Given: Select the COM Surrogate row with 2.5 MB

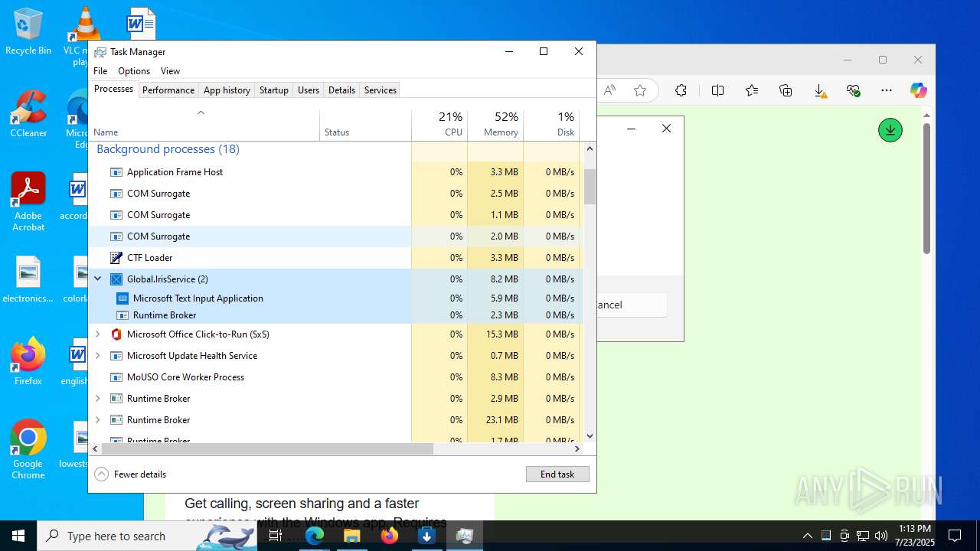Looking at the screenshot, I should point(335,194).
